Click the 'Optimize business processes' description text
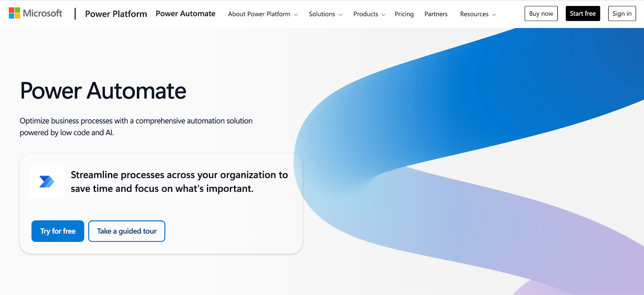The height and width of the screenshot is (295, 644). [x=136, y=127]
